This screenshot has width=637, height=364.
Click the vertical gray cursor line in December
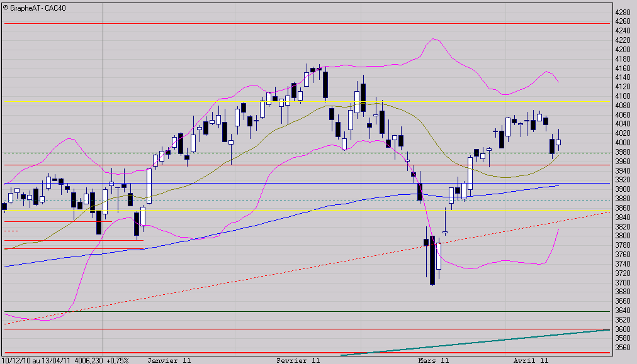103,179
